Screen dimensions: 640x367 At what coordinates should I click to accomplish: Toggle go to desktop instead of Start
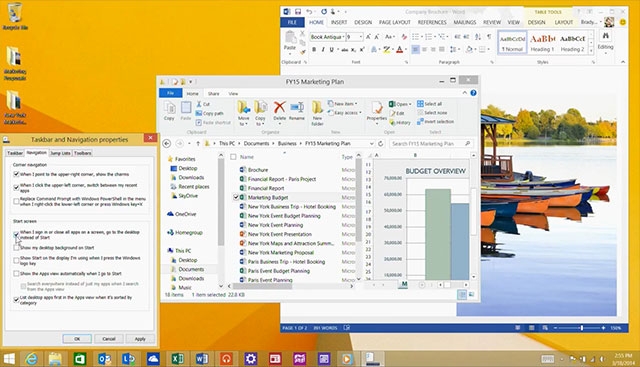(16, 234)
